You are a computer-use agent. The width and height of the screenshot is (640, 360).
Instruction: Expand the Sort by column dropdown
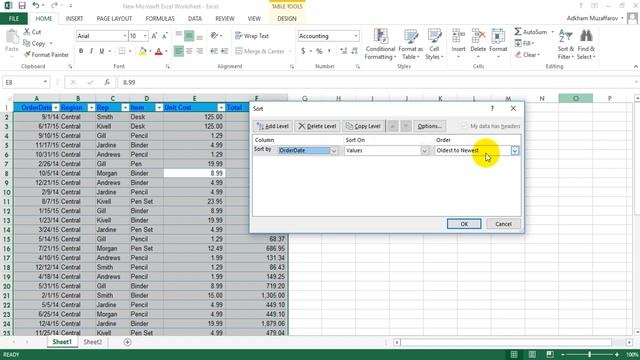pos(334,151)
